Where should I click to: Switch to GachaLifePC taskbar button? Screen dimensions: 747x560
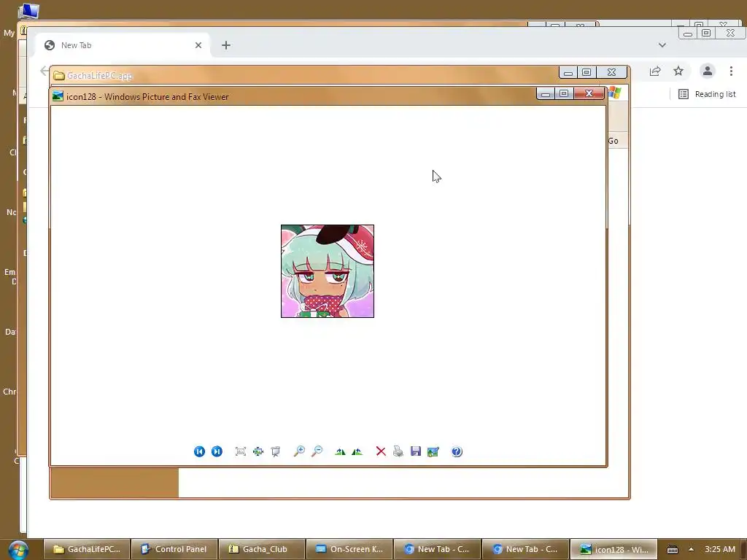point(87,550)
